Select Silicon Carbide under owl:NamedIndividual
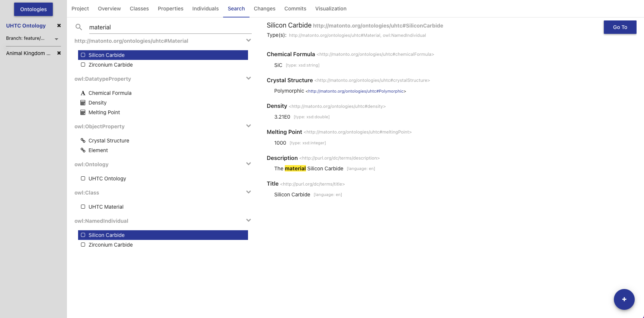 click(x=163, y=235)
